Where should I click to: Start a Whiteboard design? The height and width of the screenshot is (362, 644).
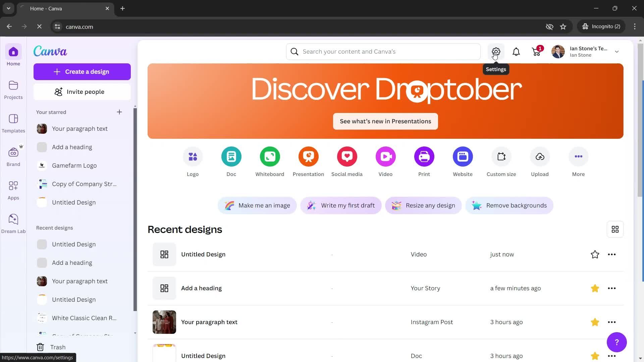(x=270, y=157)
